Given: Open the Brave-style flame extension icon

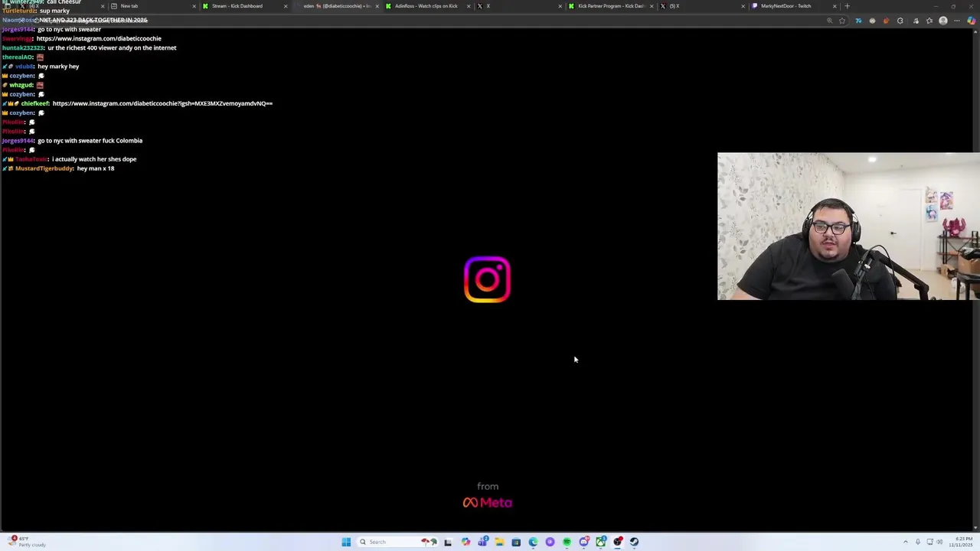Looking at the screenshot, I should [x=886, y=21].
